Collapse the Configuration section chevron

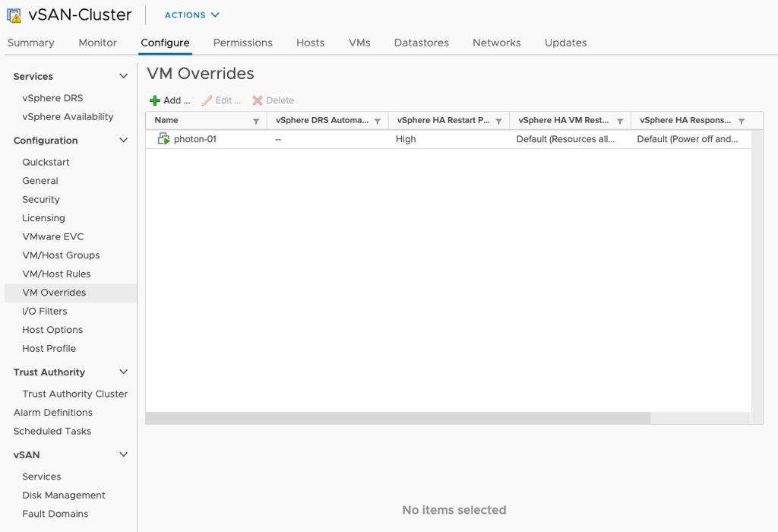pos(124,140)
